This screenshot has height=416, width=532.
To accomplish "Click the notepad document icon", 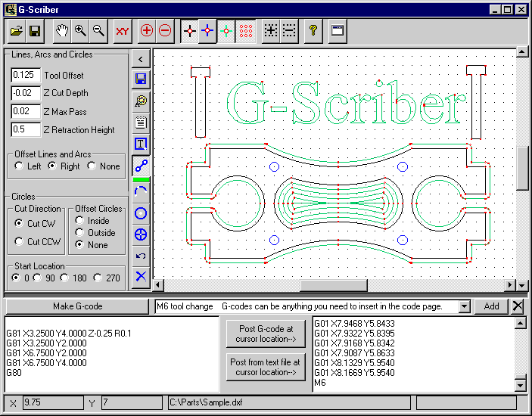I will point(141,123).
